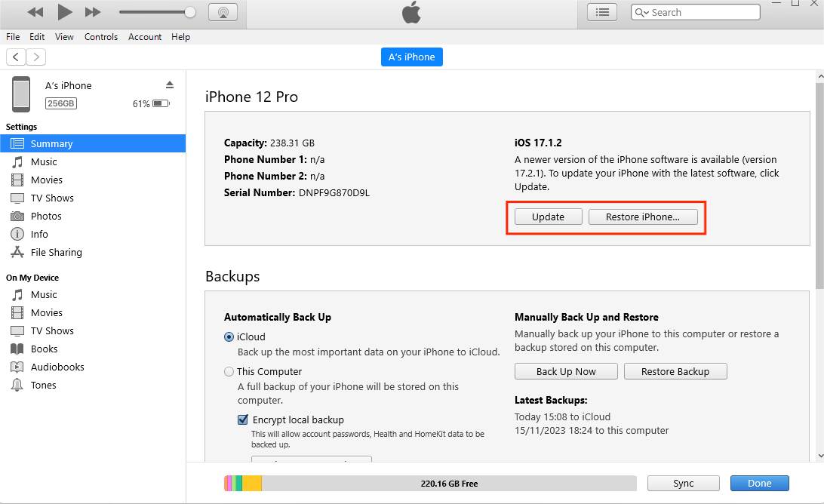Select the This Computer radio button
The image size is (824, 504).
[229, 371]
